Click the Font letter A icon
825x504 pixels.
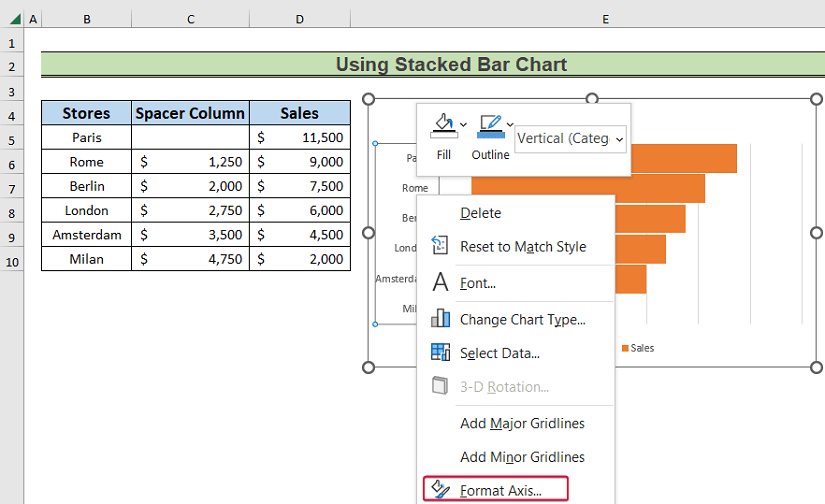(440, 283)
